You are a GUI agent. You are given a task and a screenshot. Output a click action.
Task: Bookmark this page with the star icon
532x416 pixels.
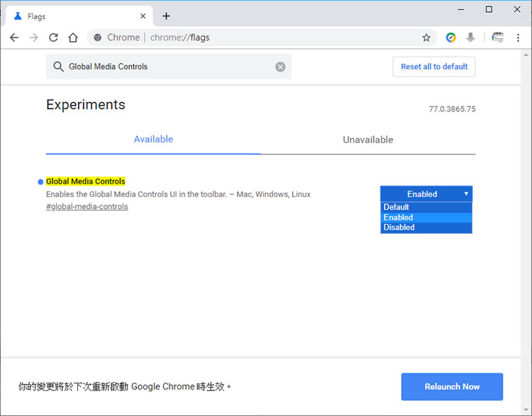click(426, 38)
